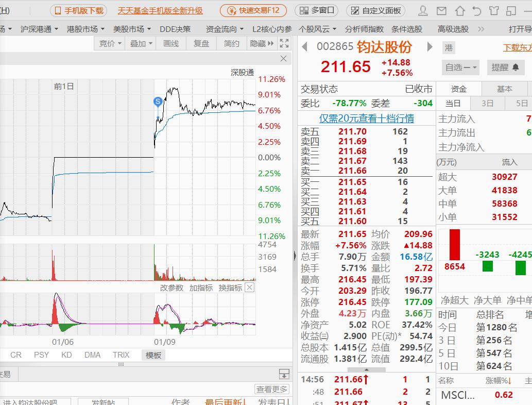Sort by 涨幅% column header
The width and height of the screenshot is (532, 405).
tap(499, 381)
